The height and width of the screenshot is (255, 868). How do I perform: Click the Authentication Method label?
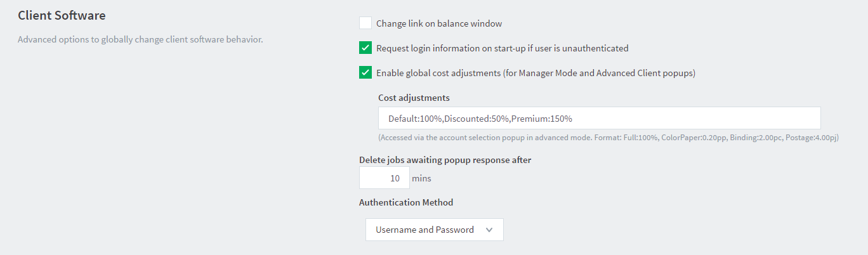pyautogui.click(x=406, y=202)
